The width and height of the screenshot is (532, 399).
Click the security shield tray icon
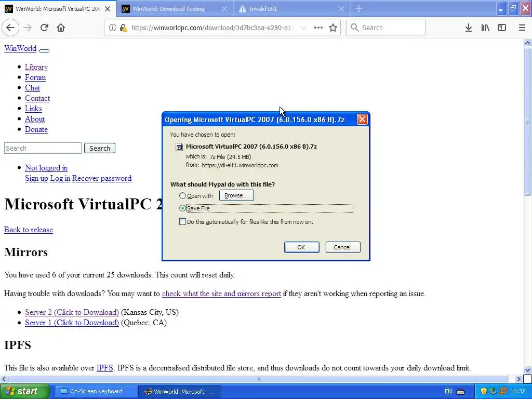pyautogui.click(x=484, y=392)
